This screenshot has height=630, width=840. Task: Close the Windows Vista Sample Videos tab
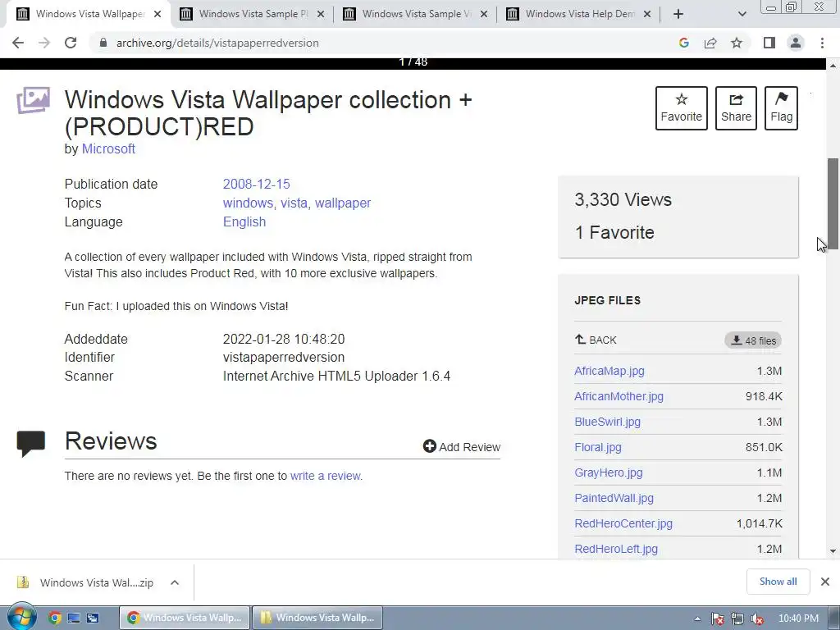484,14
